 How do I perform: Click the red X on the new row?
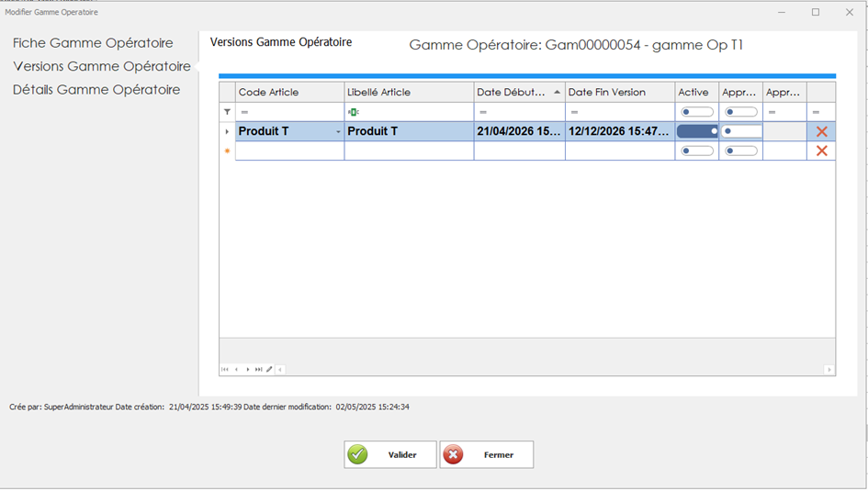821,151
